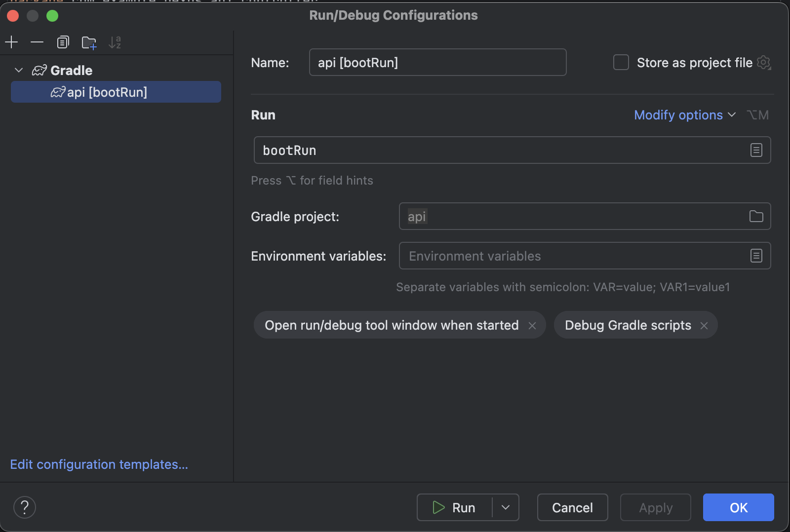
Task: Open the environment variables editor icon
Action: tap(756, 256)
